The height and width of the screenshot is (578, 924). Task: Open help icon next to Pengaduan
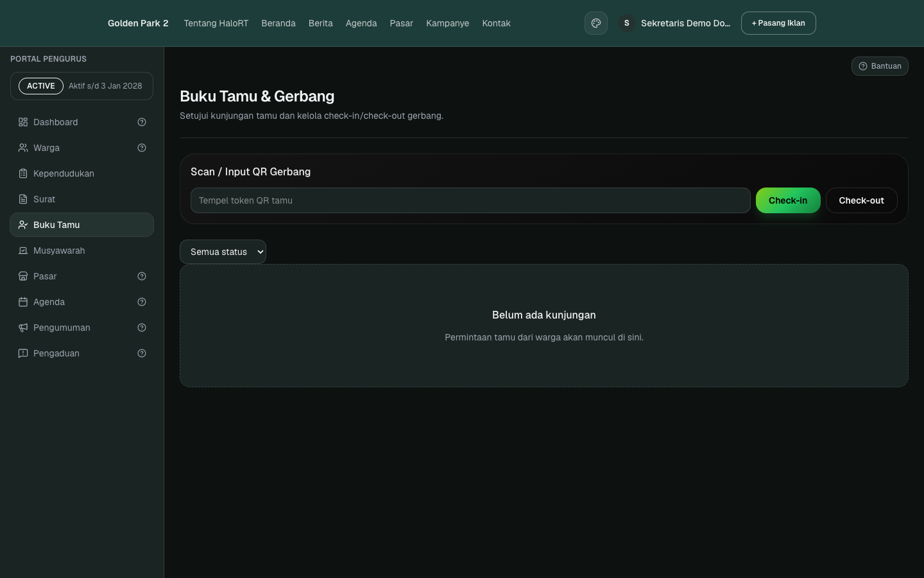click(142, 353)
